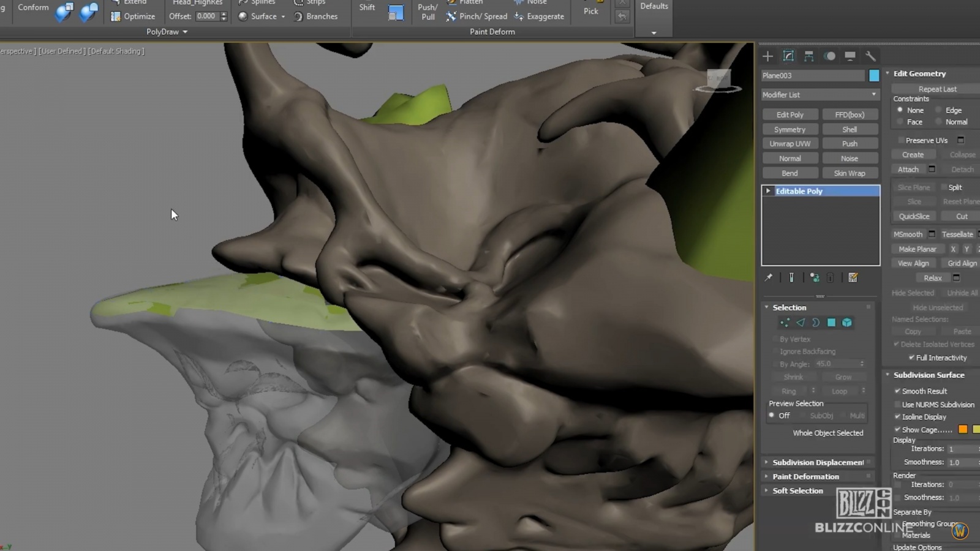Click the Remove Modifier trash icon
The height and width of the screenshot is (551, 980).
click(831, 277)
